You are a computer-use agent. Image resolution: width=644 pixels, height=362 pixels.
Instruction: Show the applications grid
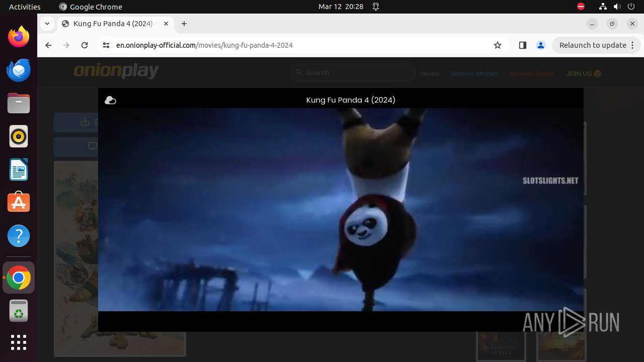tap(19, 342)
